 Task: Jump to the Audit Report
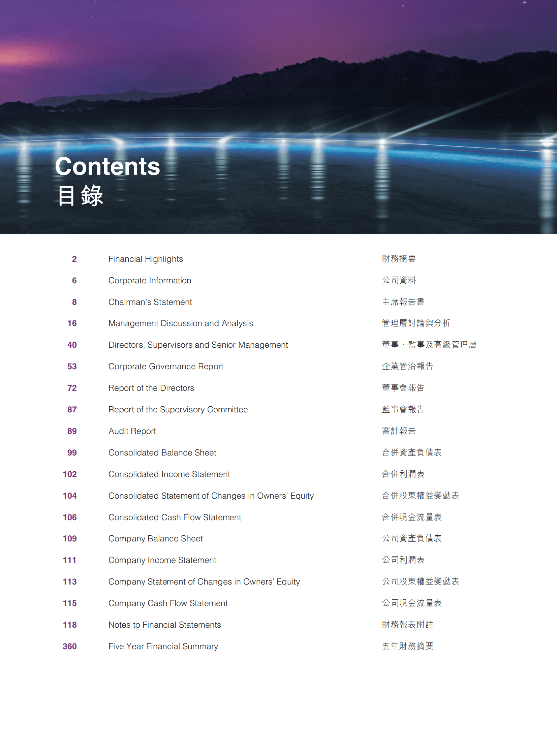coord(132,431)
